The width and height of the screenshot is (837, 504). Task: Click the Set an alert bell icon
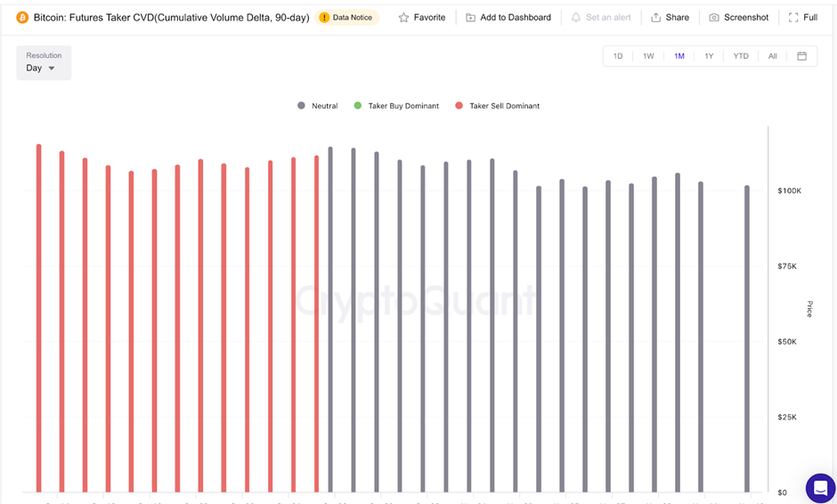[x=576, y=17]
